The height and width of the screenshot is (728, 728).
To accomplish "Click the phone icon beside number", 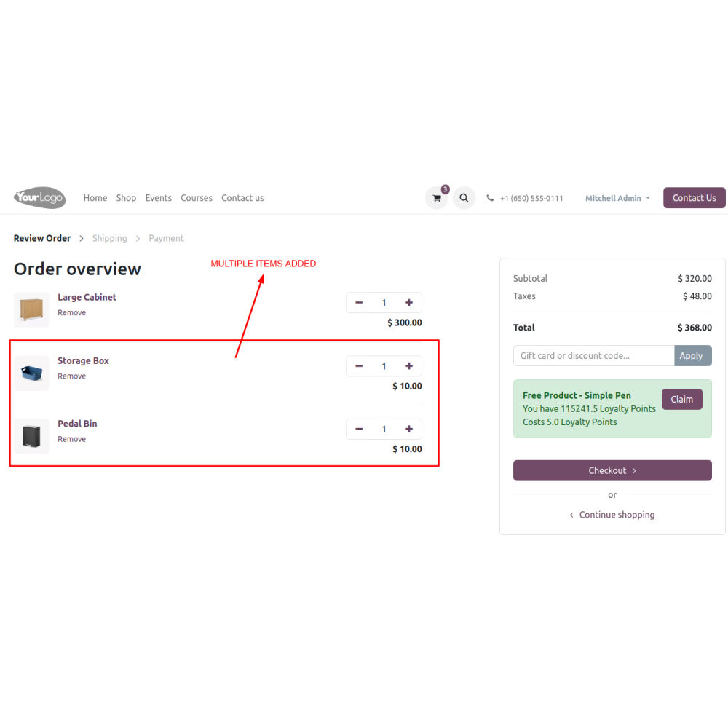I will (490, 198).
